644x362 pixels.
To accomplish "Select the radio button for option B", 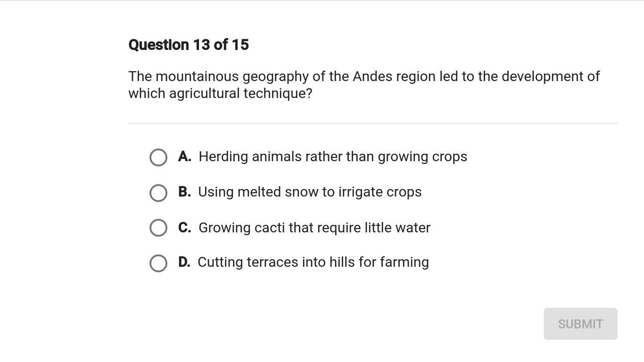I will tap(158, 193).
